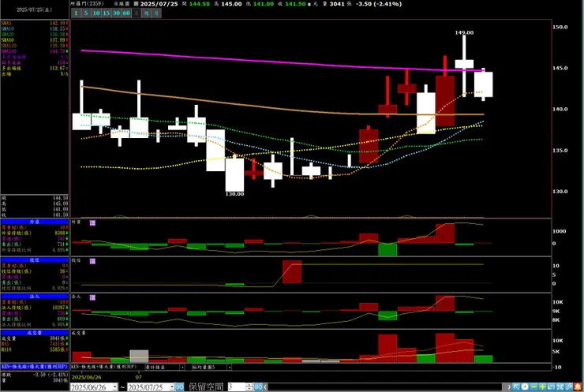
Task: Click the SMA60 legend row
Action: (35, 40)
